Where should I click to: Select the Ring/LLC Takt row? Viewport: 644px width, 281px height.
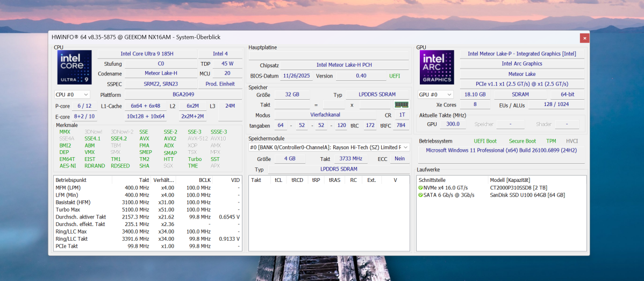pyautogui.click(x=148, y=238)
